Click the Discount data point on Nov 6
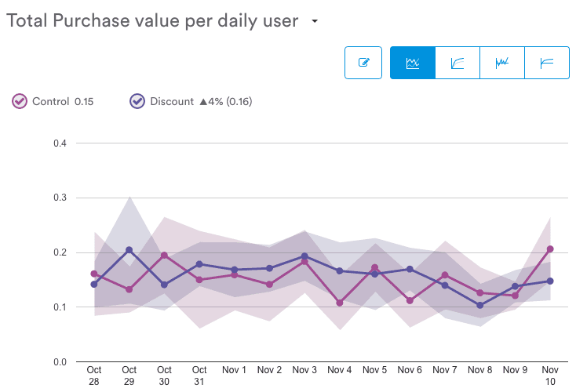Viewport: 576px width, 392px height. [x=410, y=269]
